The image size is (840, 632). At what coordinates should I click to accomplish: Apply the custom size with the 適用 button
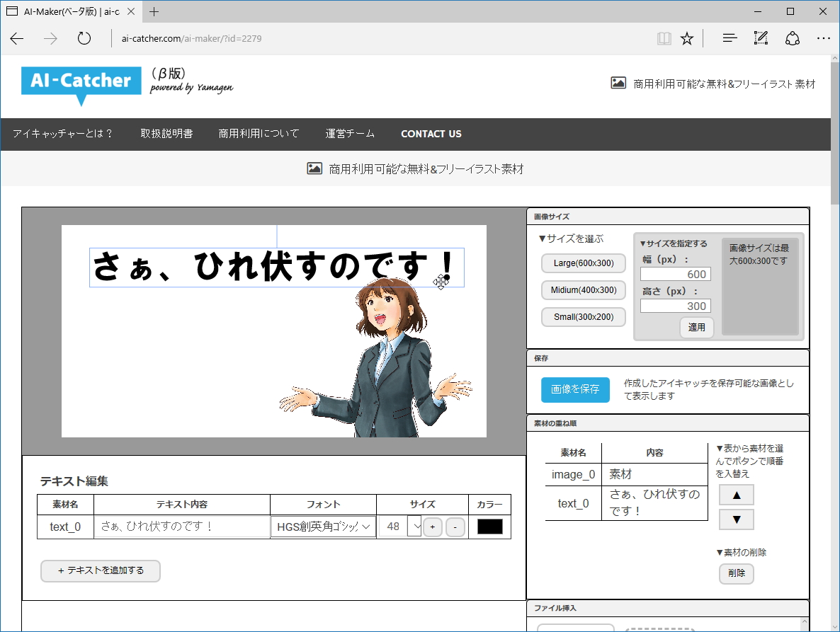pyautogui.click(x=696, y=328)
